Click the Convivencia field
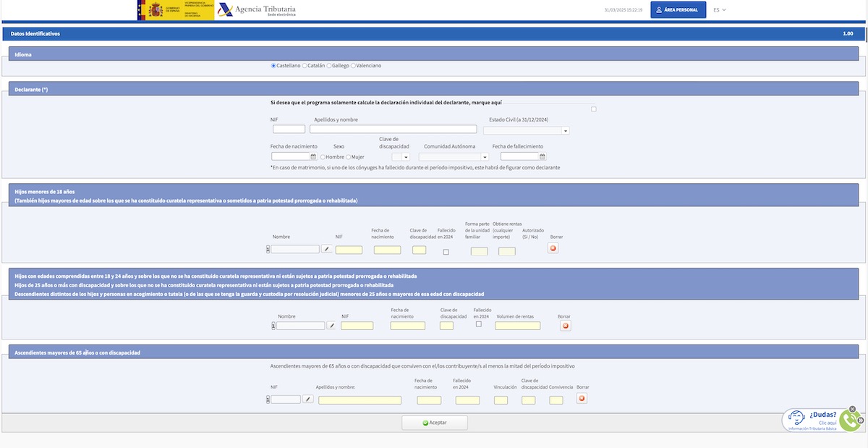868x448 pixels. tap(556, 400)
